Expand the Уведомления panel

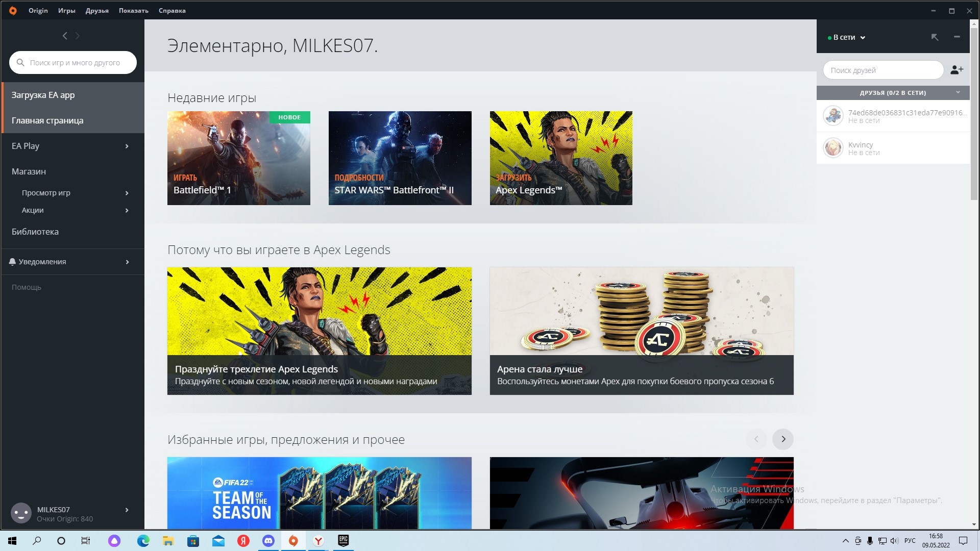pyautogui.click(x=127, y=262)
